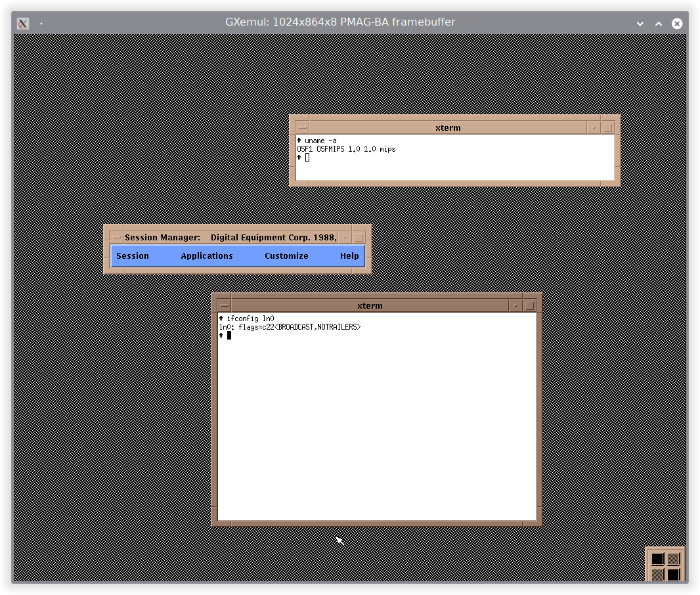Minimize the GXemul framebuffer window

point(640,24)
